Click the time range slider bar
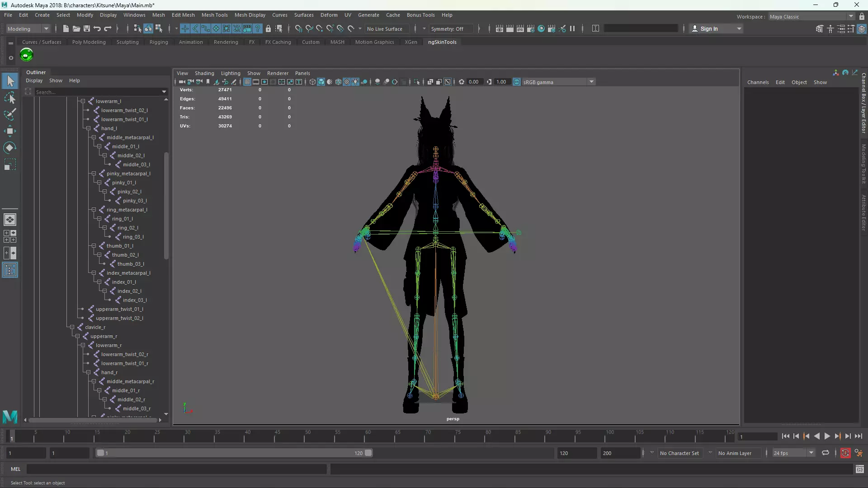 click(233, 453)
